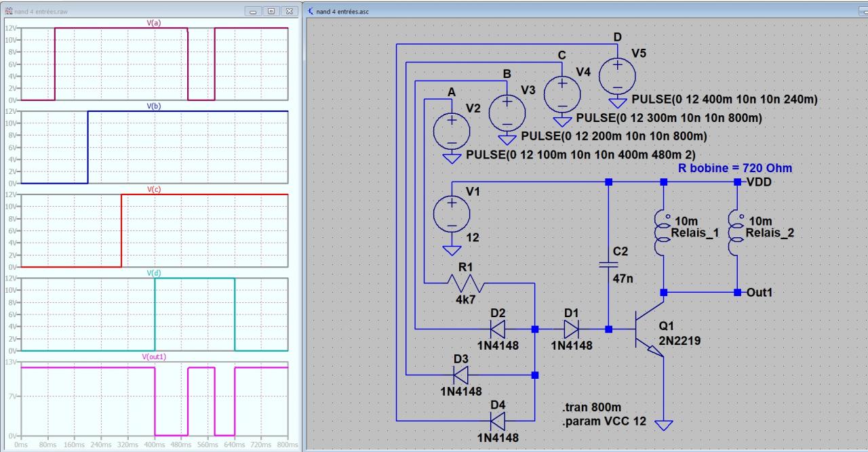Click the ground symbol under Q1 emitter
The height and width of the screenshot is (452, 868).
(x=664, y=424)
